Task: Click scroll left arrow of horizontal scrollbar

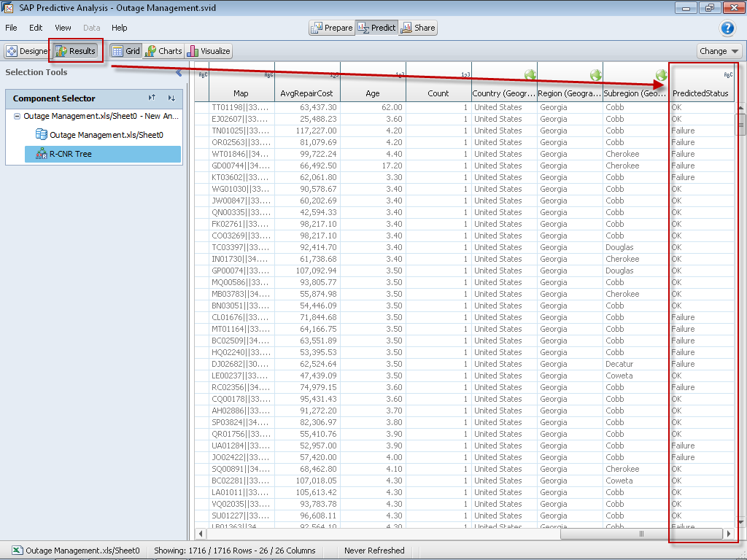Action: [201, 534]
